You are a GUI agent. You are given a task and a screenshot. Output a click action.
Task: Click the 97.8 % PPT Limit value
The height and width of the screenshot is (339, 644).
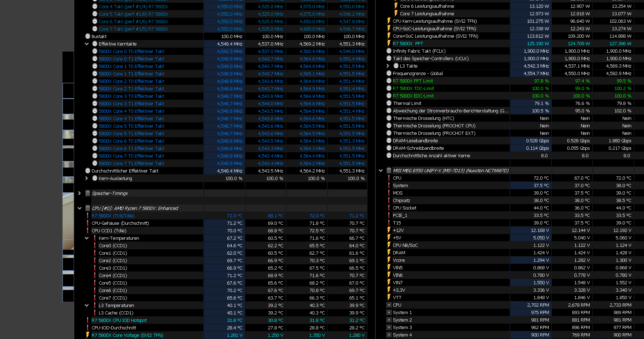[541, 81]
